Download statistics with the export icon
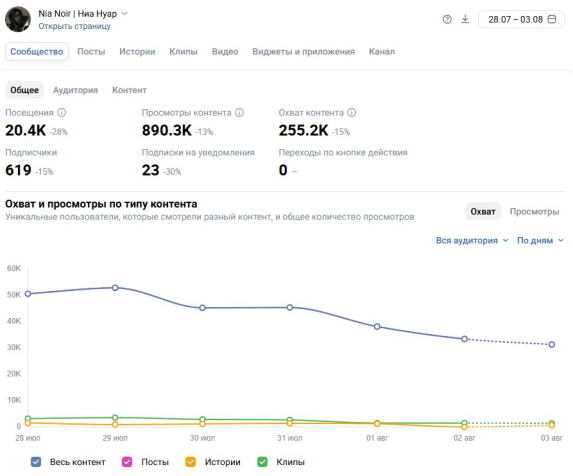Image resolution: width=573 pixels, height=476 pixels. point(465,19)
